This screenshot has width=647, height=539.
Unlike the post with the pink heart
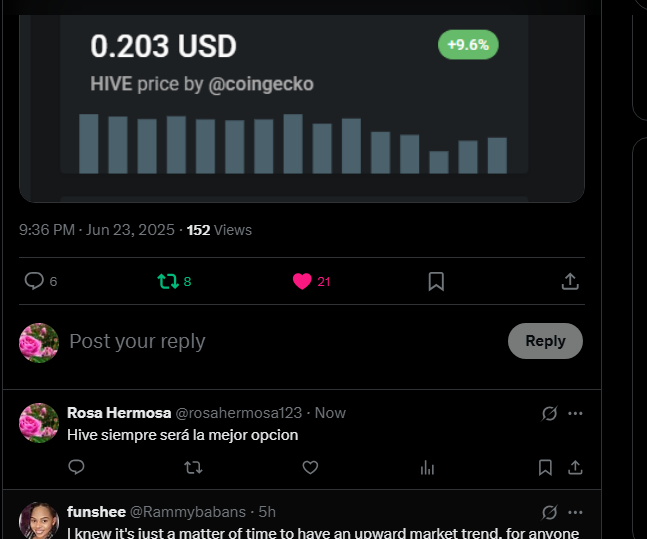[302, 281]
